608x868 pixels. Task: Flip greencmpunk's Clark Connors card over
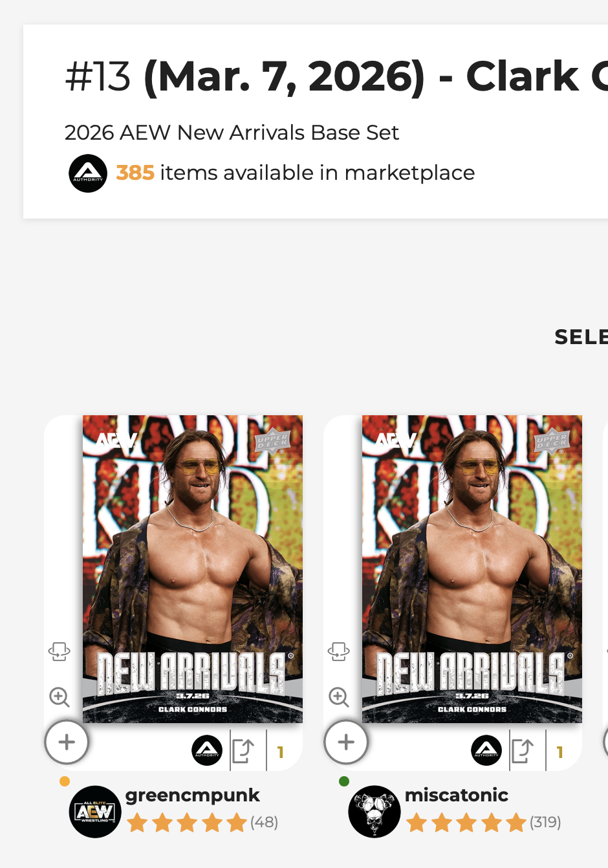pos(59,651)
